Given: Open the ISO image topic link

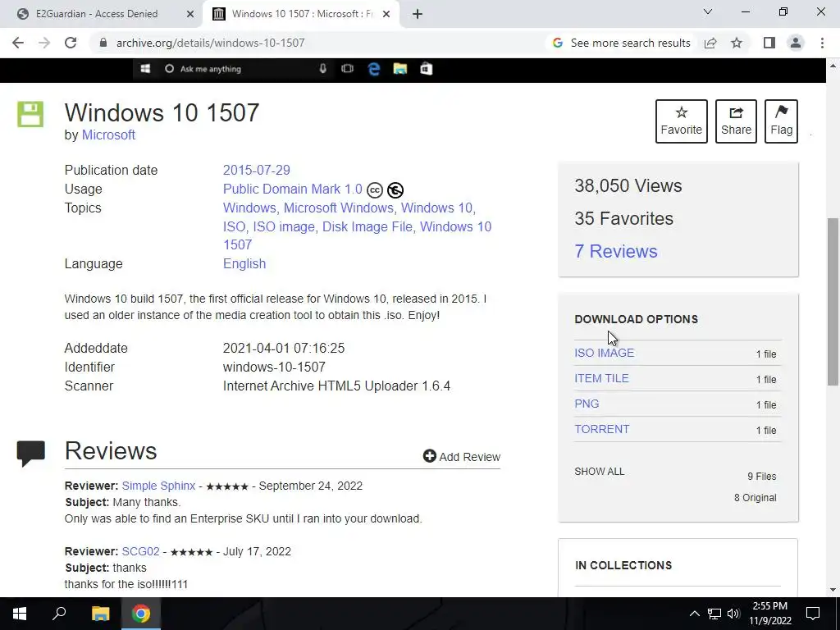Looking at the screenshot, I should point(284,226).
